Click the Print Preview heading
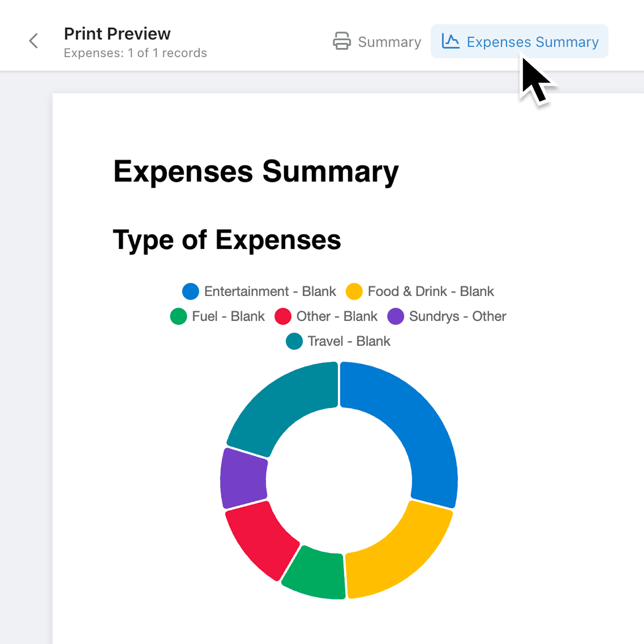644x644 pixels. pyautogui.click(x=117, y=33)
